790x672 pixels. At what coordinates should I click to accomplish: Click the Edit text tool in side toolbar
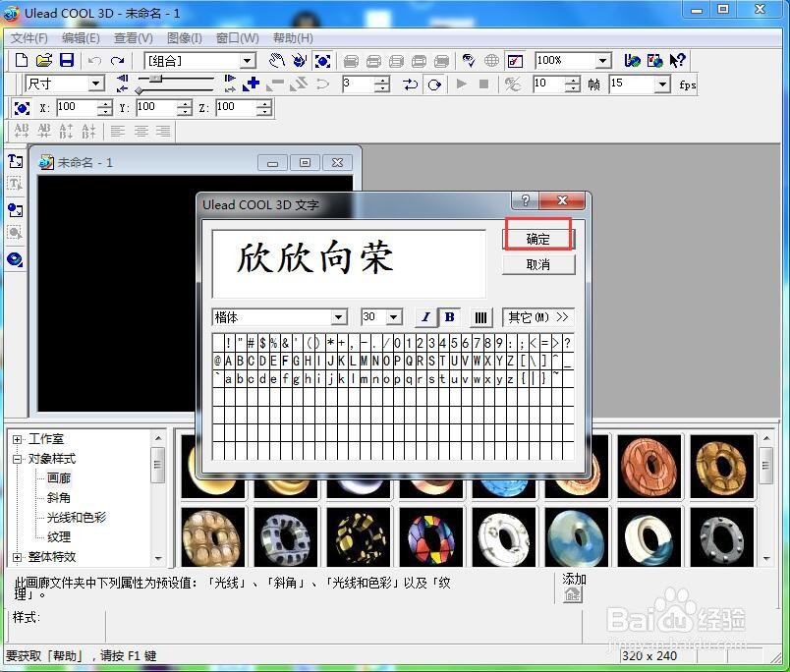coord(15,185)
